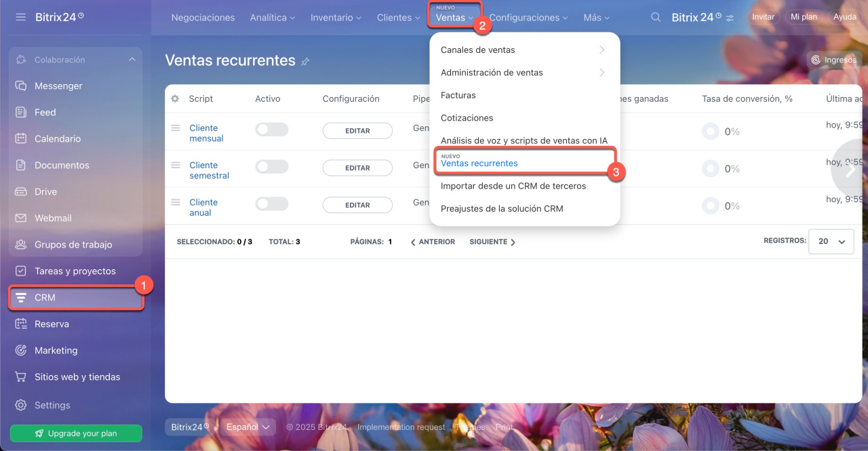Click the Ayuda button
The width and height of the screenshot is (868, 451).
click(x=845, y=17)
